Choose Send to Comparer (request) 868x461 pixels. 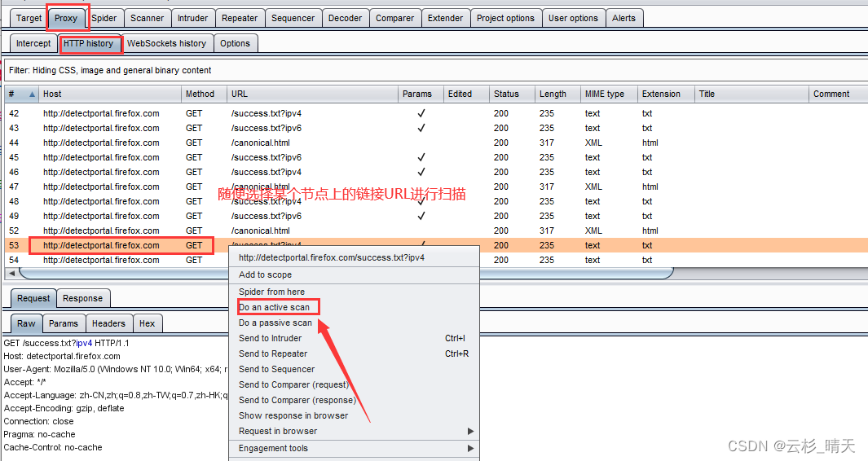coord(355,384)
